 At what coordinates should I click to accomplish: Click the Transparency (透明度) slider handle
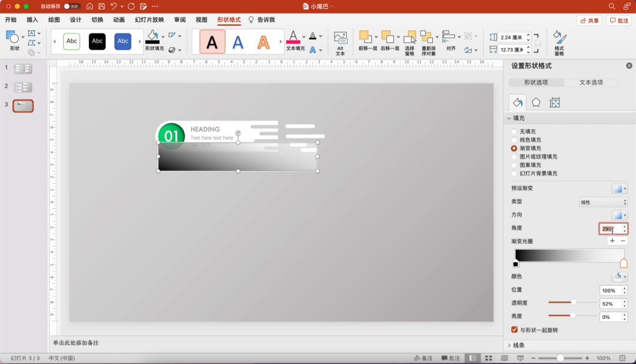tap(574, 302)
